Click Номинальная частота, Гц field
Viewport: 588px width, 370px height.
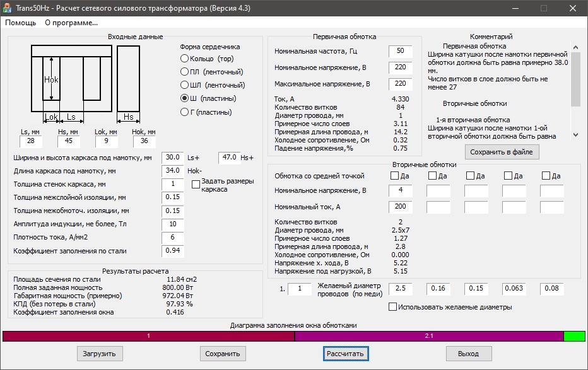click(401, 51)
